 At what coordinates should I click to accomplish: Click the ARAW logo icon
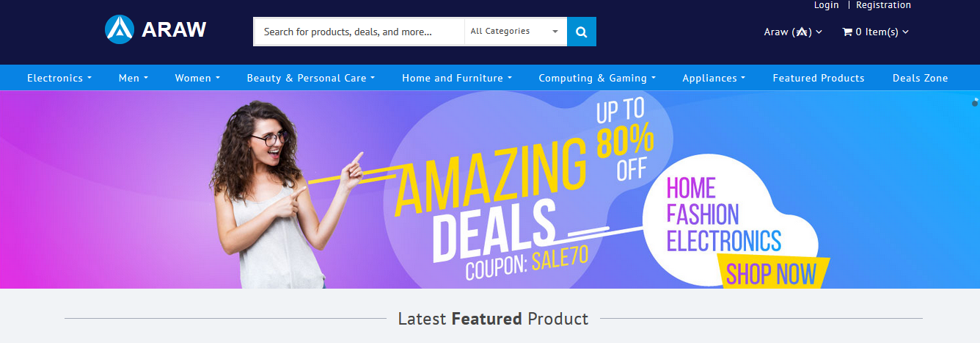pyautogui.click(x=119, y=29)
